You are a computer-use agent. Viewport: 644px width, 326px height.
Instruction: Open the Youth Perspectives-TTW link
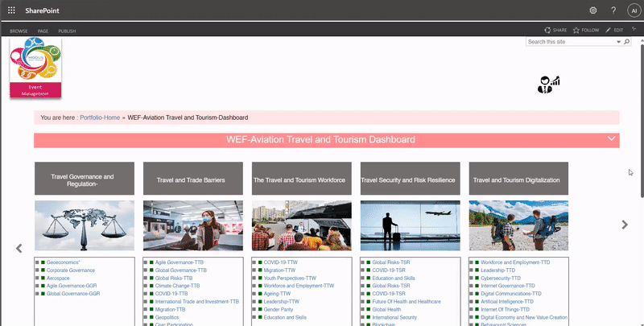(290, 278)
